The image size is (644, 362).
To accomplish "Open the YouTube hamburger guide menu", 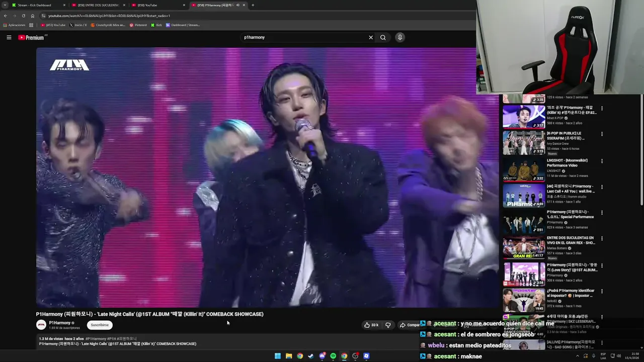I will 9,37.
